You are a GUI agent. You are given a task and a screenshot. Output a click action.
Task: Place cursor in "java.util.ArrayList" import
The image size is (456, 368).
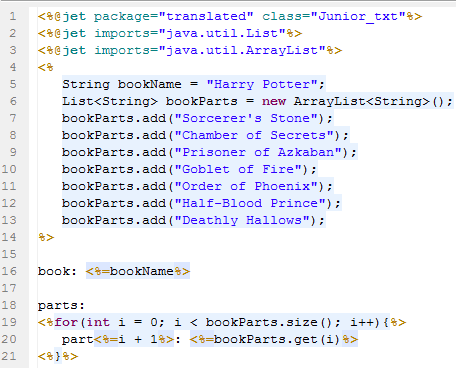click(x=242, y=50)
